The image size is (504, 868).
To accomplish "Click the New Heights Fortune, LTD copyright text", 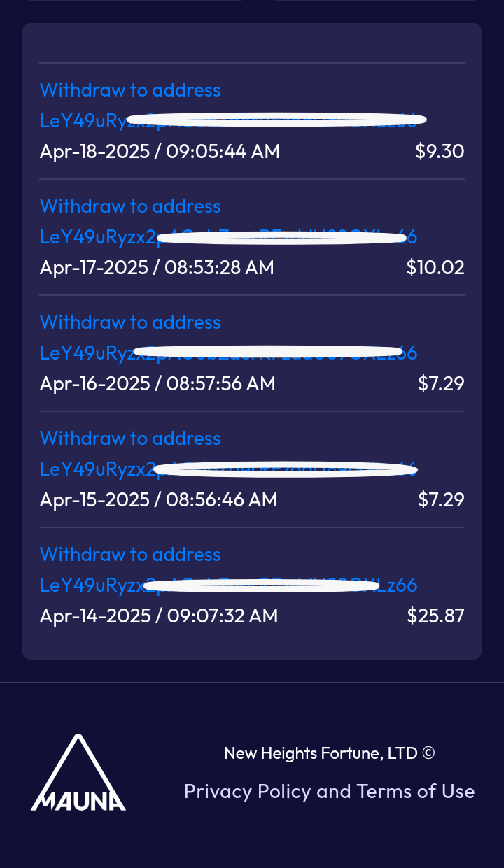I will [329, 753].
